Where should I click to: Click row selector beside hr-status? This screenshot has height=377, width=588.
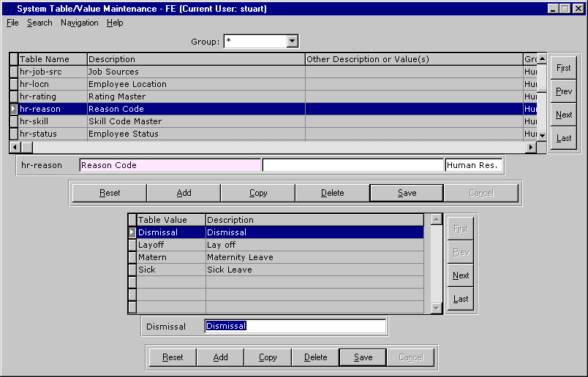pyautogui.click(x=13, y=134)
